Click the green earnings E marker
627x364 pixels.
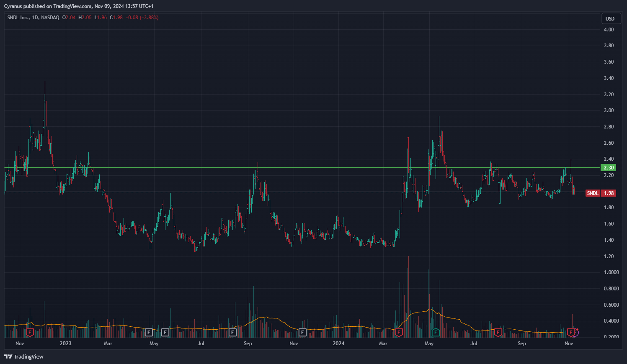click(436, 333)
